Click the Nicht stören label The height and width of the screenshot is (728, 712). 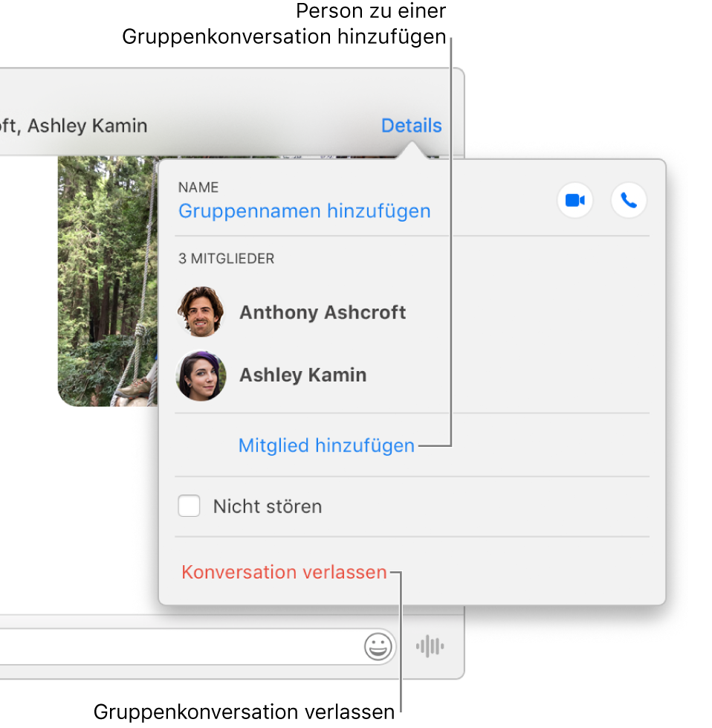point(268,506)
